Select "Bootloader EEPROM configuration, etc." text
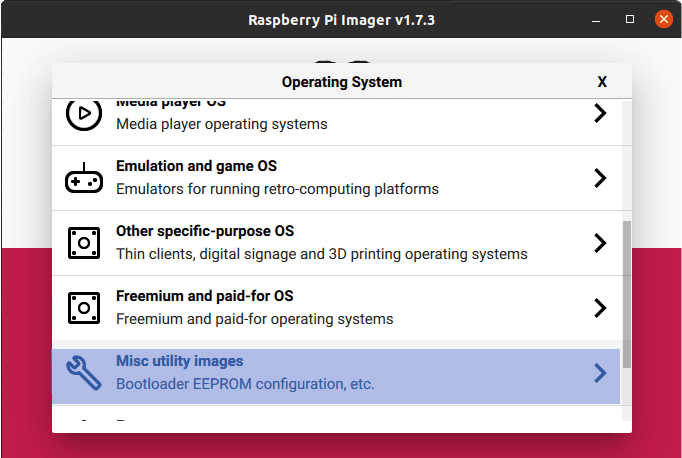 click(x=245, y=383)
